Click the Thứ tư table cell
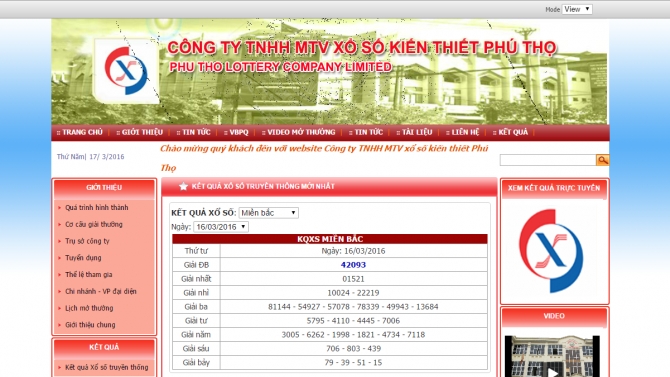Image resolution: width=670 pixels, height=377 pixels. (196, 251)
